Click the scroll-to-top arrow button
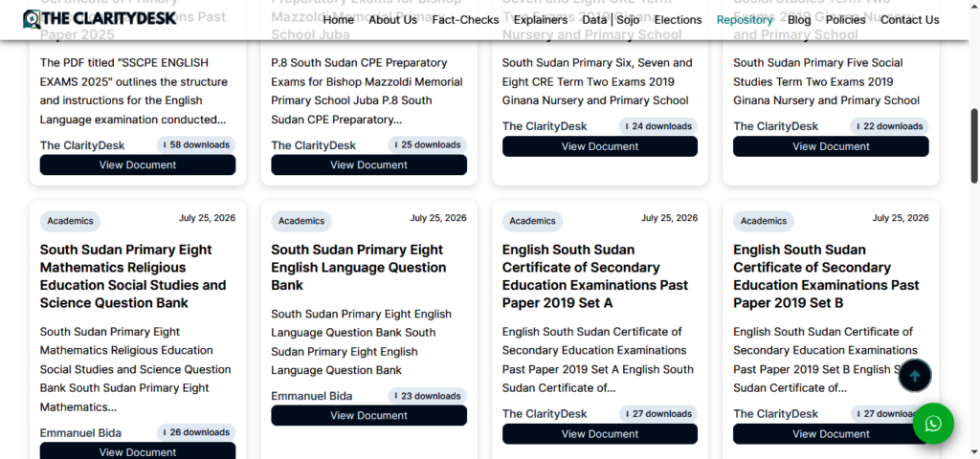 [x=914, y=376]
